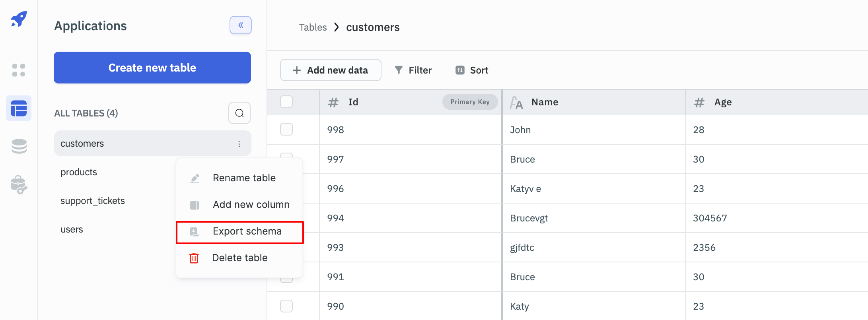Select the tables icon in sidebar
This screenshot has width=868, height=320.
pos(19,108)
